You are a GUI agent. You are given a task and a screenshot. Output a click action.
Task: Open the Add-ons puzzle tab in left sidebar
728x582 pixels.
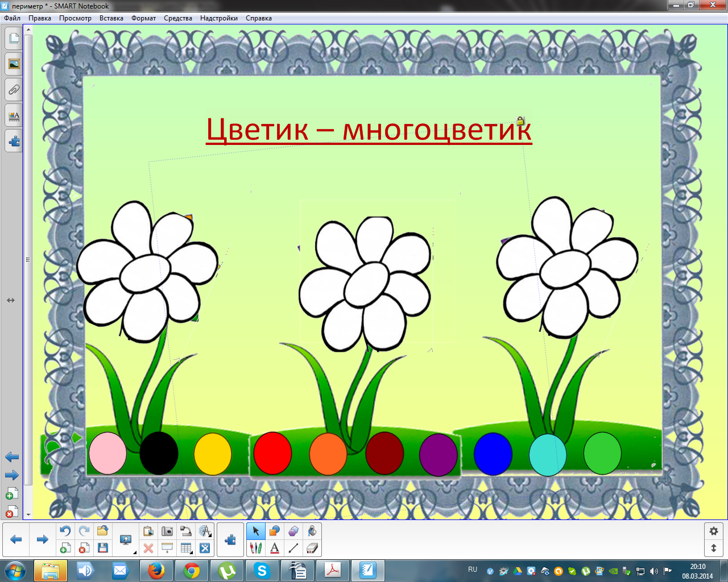tap(14, 142)
